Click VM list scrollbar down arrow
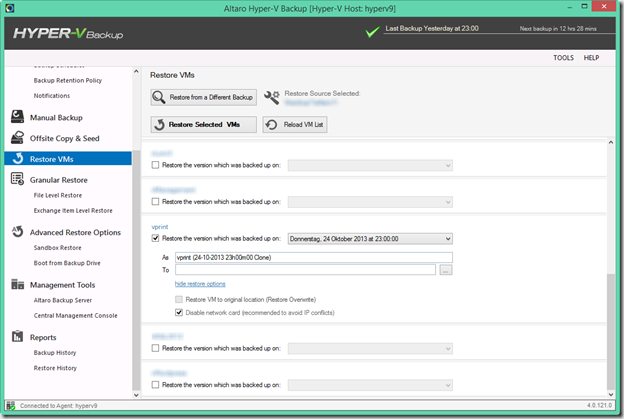Viewport: 624px width, 419px height. (611, 394)
